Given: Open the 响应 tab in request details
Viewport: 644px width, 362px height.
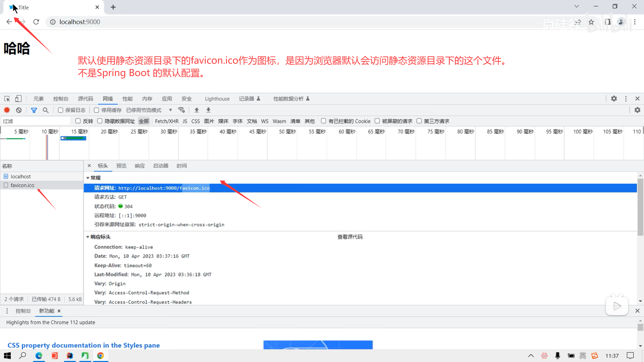Looking at the screenshot, I should 140,166.
